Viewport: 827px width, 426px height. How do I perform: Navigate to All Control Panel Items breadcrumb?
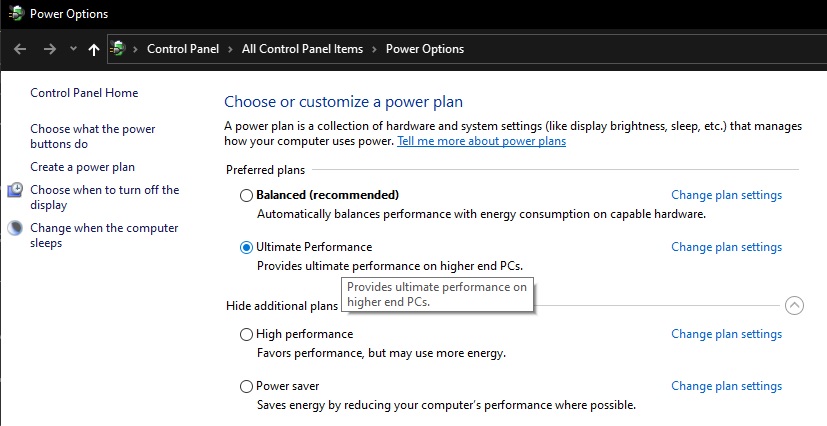click(x=302, y=49)
